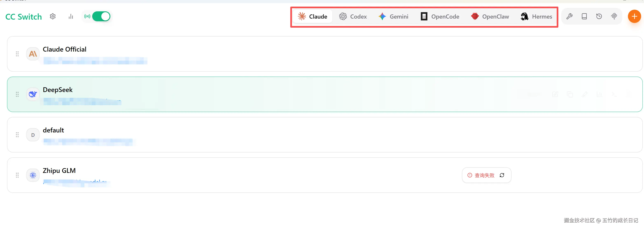644x229 pixels.
Task: Click the DeepSeek whale logo
Action: [x=33, y=94]
